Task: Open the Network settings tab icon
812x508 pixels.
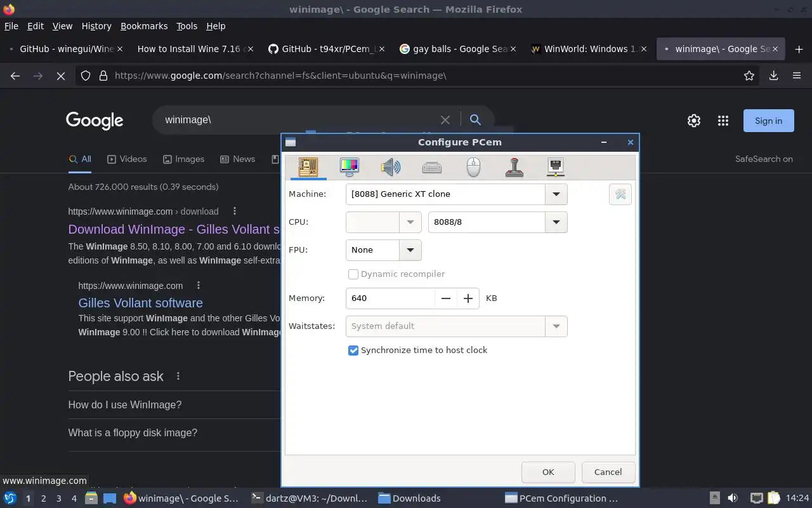Action: coord(556,167)
